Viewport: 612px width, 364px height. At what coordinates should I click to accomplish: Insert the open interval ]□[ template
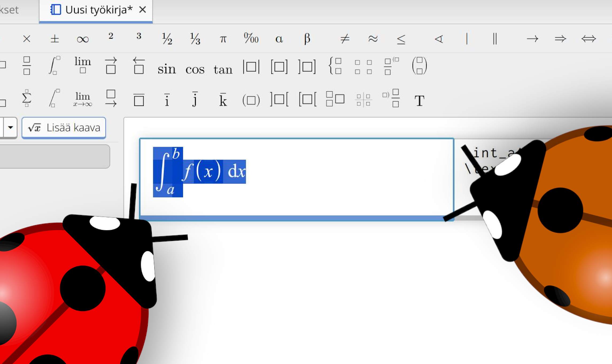[x=279, y=99]
